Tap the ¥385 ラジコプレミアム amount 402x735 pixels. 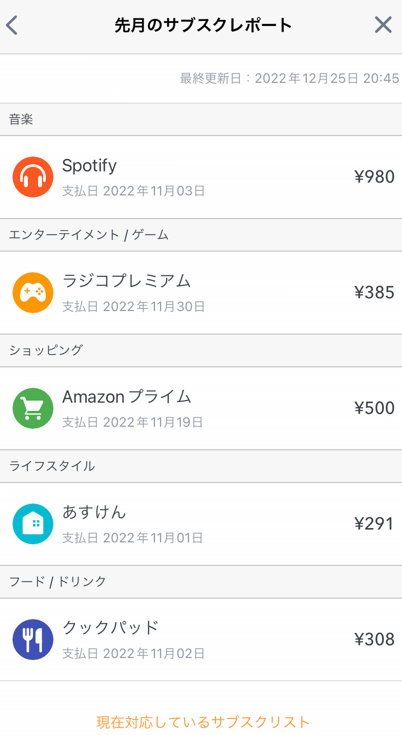coord(374,292)
